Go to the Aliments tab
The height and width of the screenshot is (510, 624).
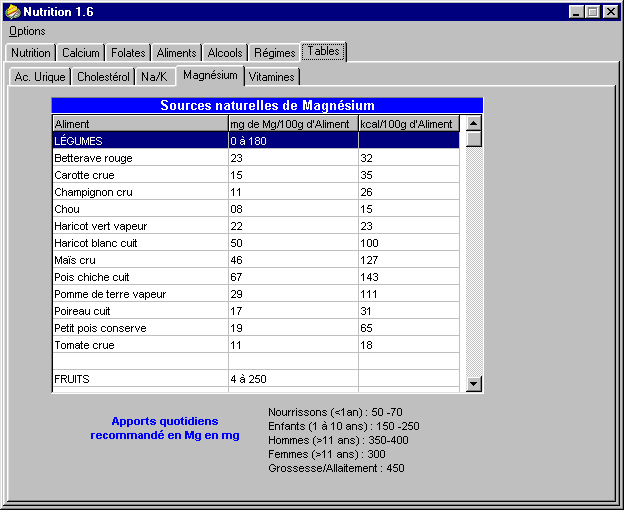pyautogui.click(x=176, y=53)
